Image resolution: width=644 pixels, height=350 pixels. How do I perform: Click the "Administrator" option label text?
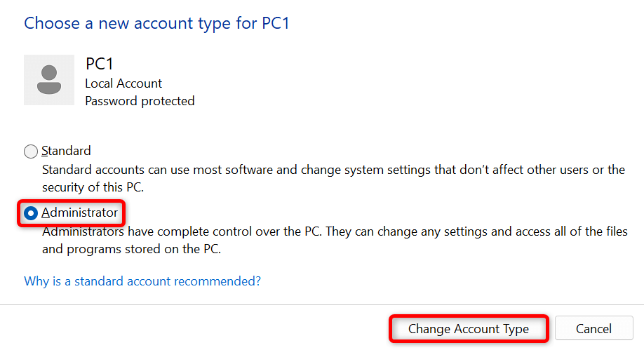click(x=80, y=212)
